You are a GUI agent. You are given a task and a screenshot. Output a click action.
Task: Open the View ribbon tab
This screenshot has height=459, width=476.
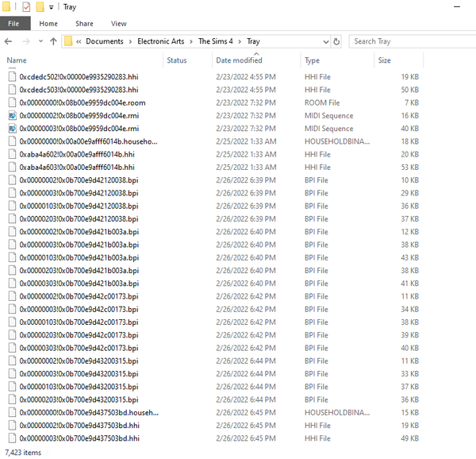pyautogui.click(x=119, y=24)
